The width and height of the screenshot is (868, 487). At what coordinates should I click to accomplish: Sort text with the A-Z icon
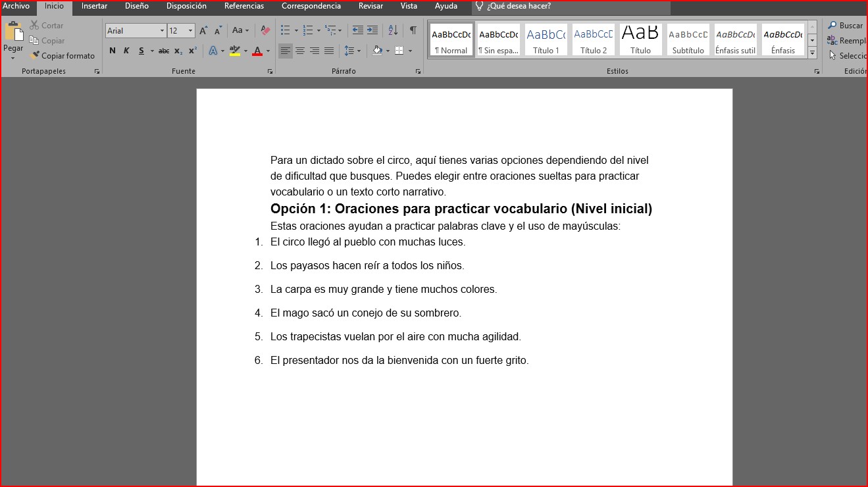point(393,30)
